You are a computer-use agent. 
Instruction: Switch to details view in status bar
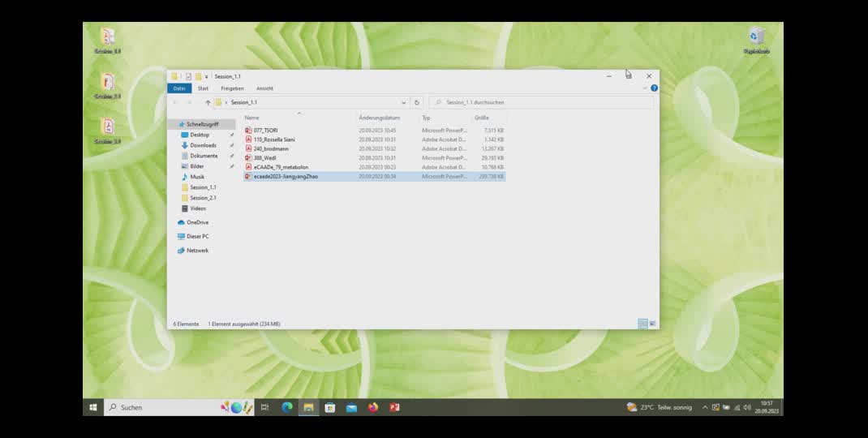click(642, 324)
